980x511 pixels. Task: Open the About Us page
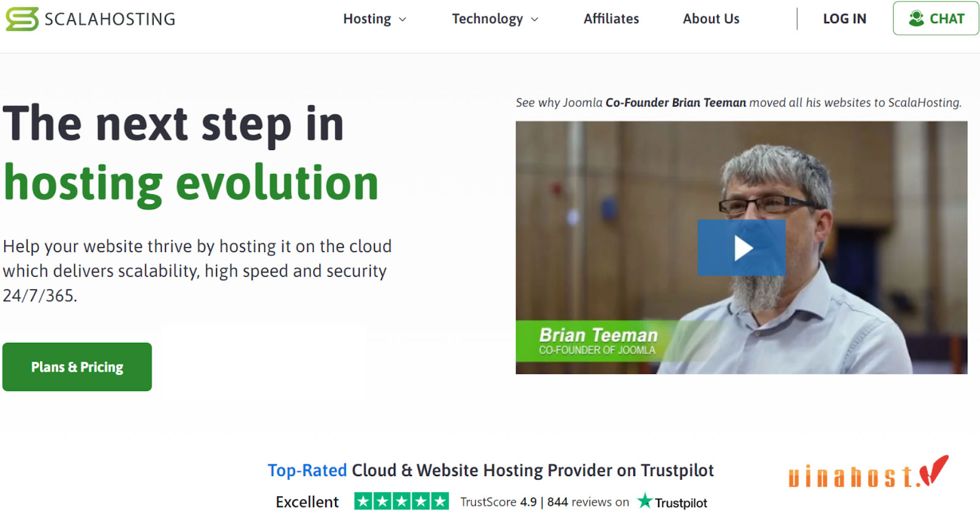coord(711,19)
